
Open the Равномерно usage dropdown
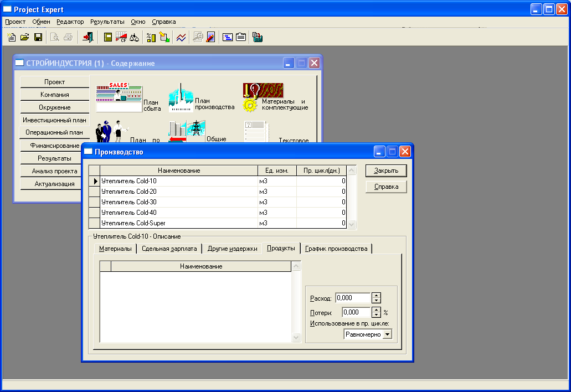click(388, 334)
